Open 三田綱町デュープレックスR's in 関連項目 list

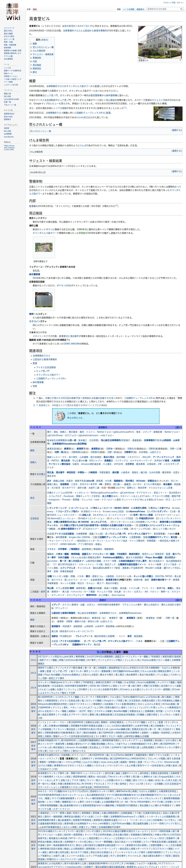pos(51,378)
